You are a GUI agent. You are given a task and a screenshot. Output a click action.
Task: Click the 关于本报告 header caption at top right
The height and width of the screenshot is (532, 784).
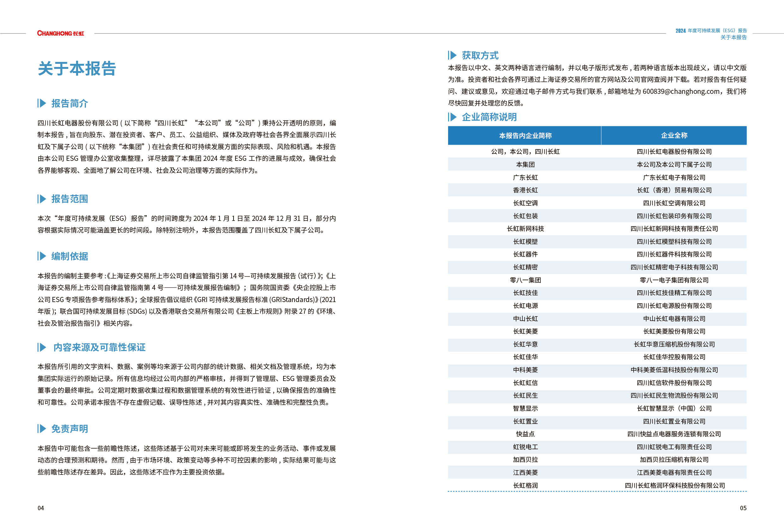[733, 37]
